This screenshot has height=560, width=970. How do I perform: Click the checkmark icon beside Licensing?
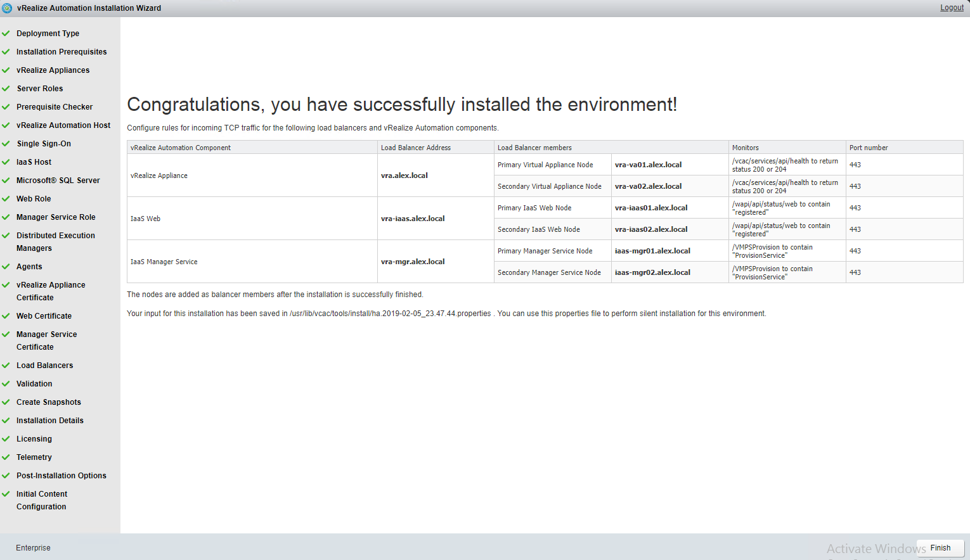pyautogui.click(x=6, y=439)
